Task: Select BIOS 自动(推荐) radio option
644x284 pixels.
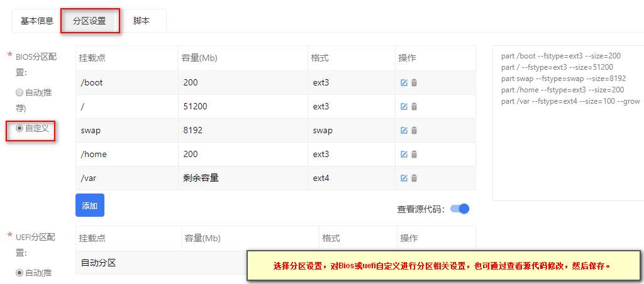Action: pyautogui.click(x=19, y=93)
